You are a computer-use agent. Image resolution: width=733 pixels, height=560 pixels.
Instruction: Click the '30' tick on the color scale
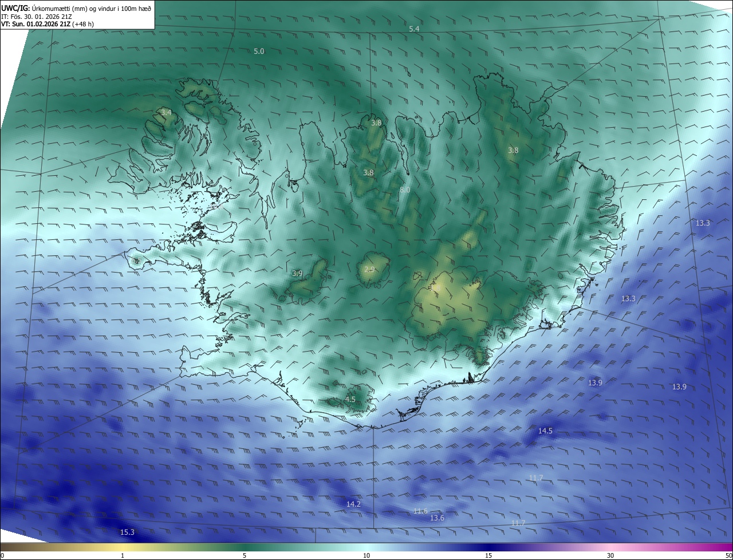[610, 555]
